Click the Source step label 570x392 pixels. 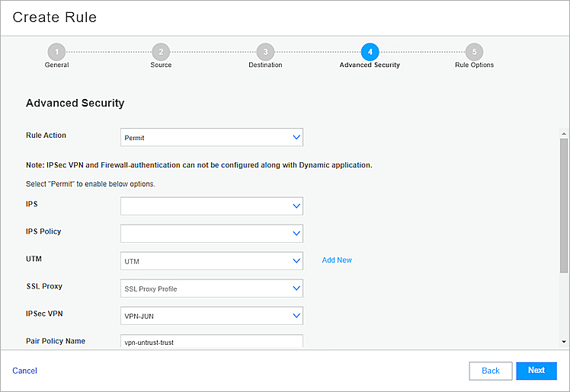(x=161, y=65)
